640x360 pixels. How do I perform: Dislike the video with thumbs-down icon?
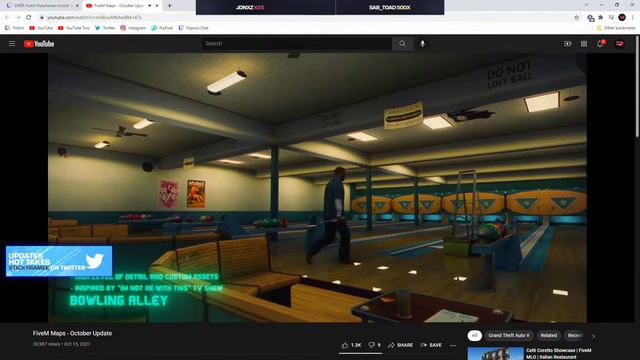(x=371, y=345)
